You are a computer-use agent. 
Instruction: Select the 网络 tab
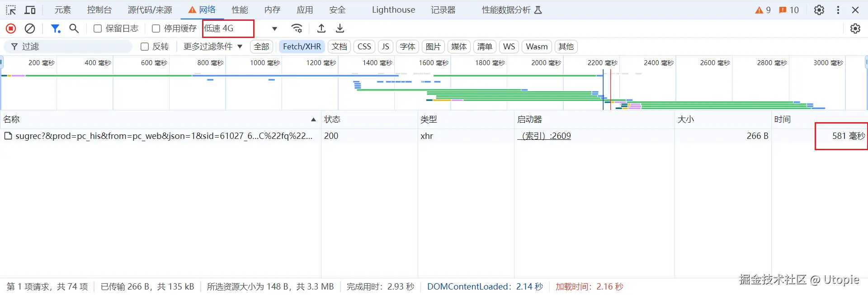point(202,10)
